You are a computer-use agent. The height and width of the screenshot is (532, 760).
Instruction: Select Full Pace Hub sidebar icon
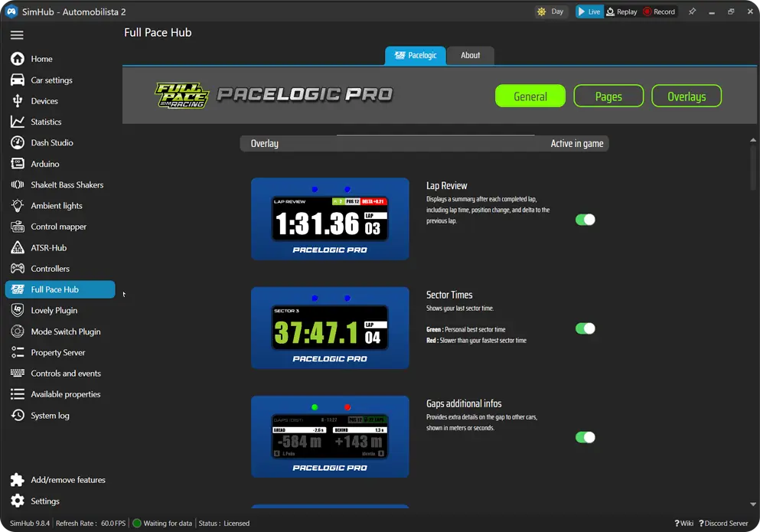[18, 289]
